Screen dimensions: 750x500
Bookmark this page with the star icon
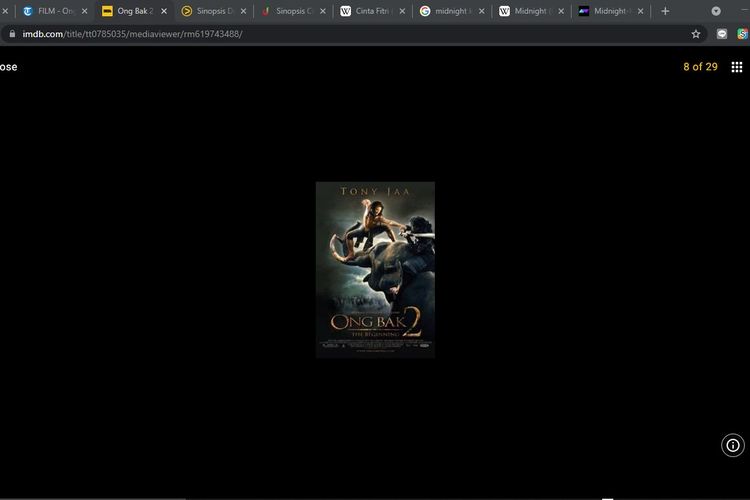[x=696, y=33]
